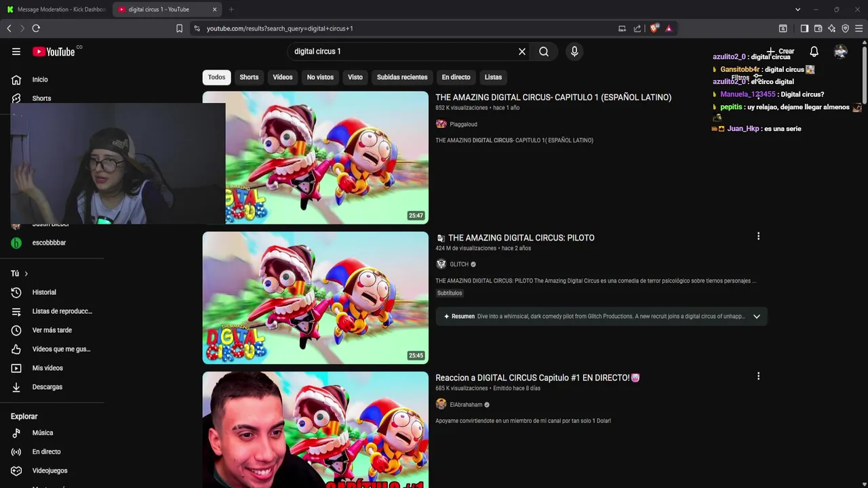Click the browser address bar URL
The image size is (868, 488).
click(279, 28)
